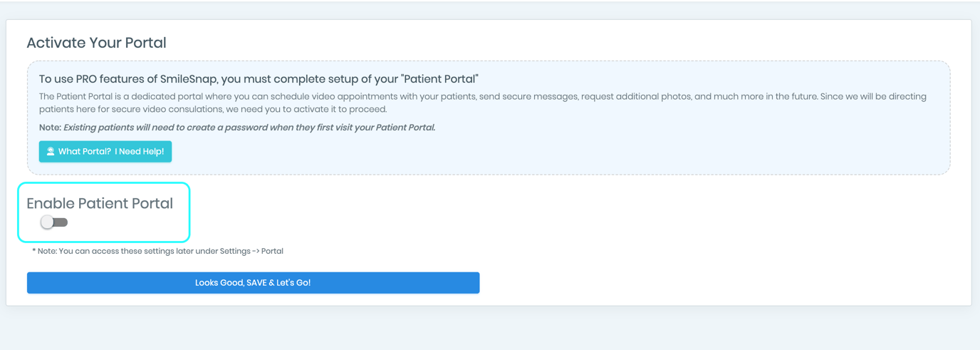Click the "Enable Patient Portal" label text
The width and height of the screenshot is (980, 350).
coord(100,203)
